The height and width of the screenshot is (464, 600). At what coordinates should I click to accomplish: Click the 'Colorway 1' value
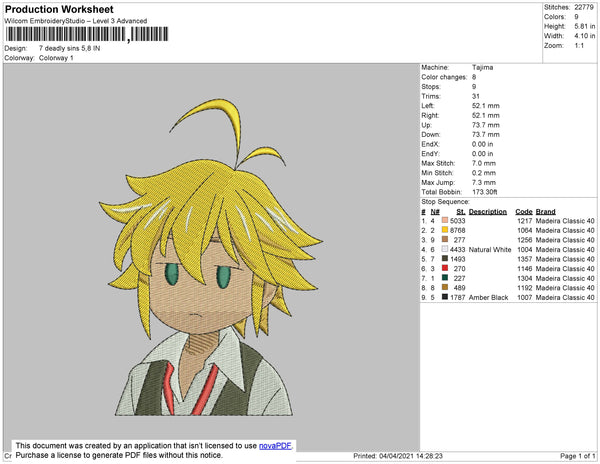point(56,58)
